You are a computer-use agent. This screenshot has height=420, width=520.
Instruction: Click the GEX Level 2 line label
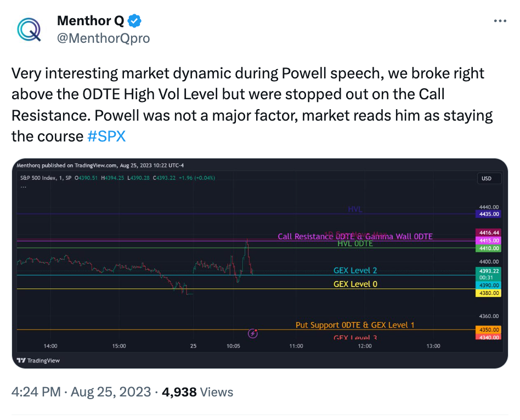pos(355,270)
